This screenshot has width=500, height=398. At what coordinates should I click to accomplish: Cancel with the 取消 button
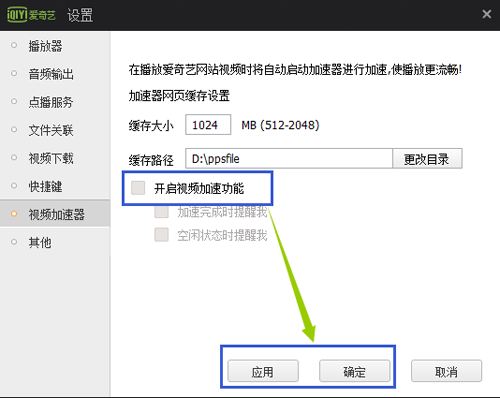pos(446,371)
